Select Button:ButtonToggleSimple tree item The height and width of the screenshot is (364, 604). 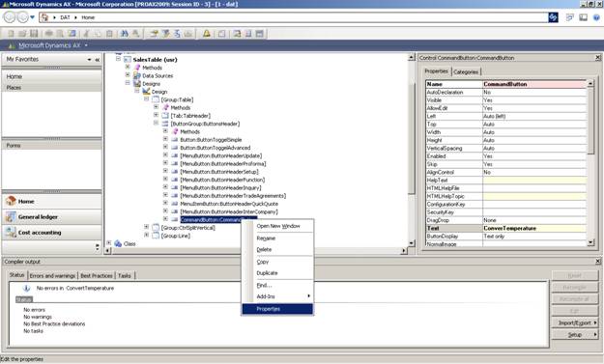(x=211, y=140)
